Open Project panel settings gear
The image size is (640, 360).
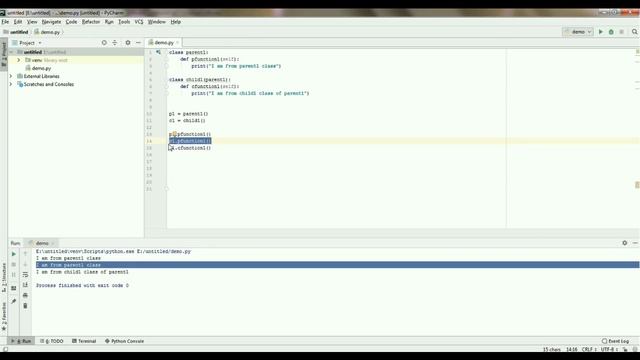128,43
